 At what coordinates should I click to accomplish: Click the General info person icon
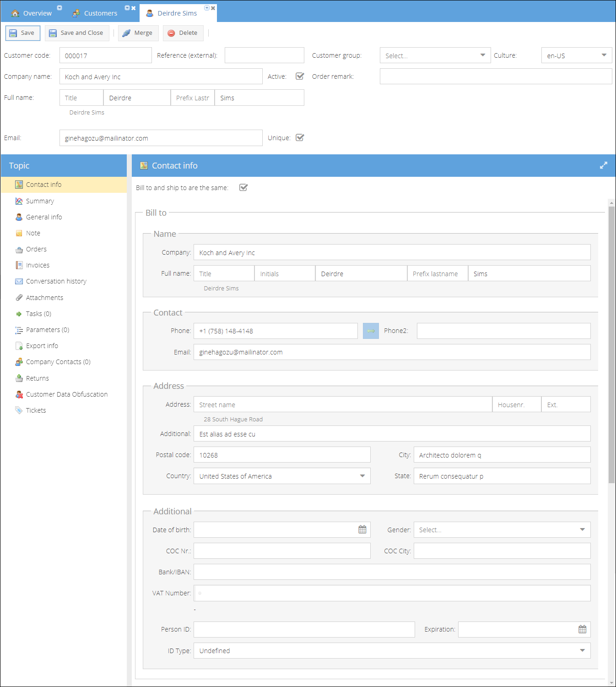[x=19, y=217]
